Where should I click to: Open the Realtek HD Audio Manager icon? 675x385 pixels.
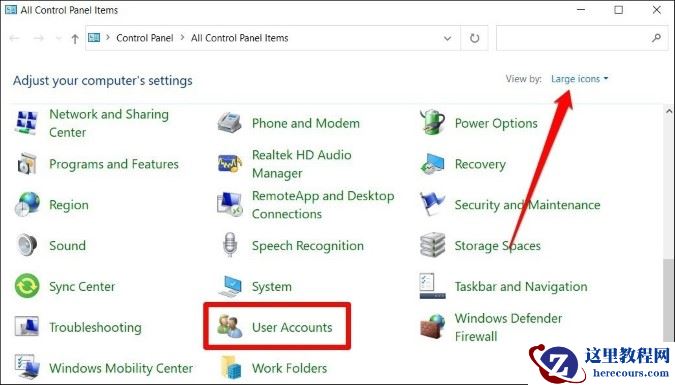(229, 164)
